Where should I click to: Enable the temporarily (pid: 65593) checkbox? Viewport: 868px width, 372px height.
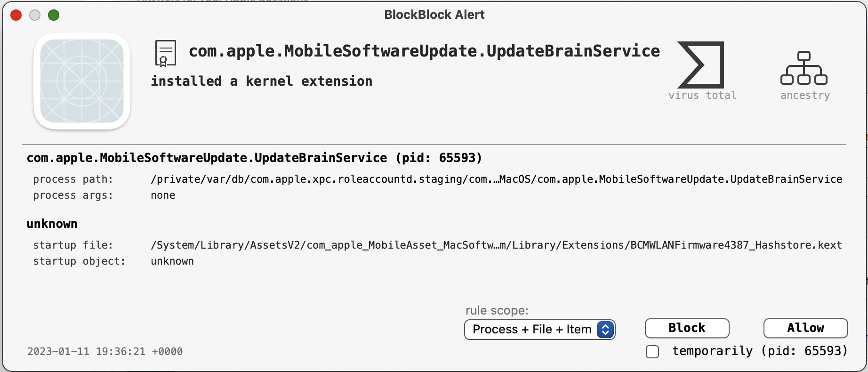(x=652, y=352)
